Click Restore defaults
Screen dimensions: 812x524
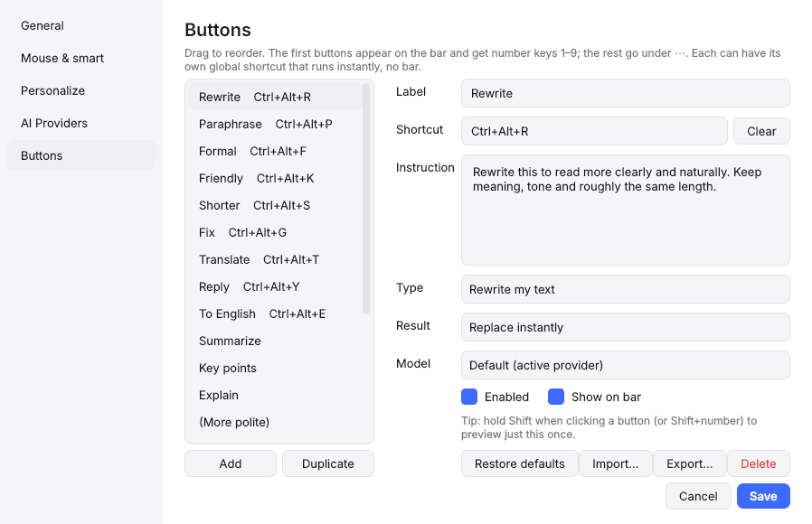tap(519, 463)
